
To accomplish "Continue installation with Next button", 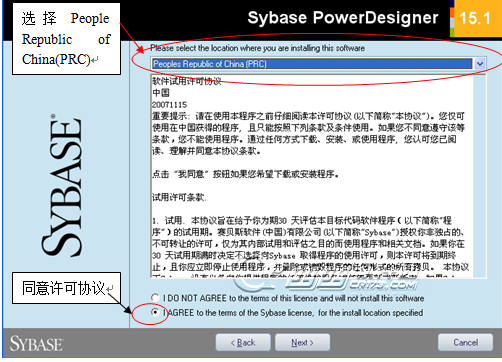I will click(x=302, y=343).
